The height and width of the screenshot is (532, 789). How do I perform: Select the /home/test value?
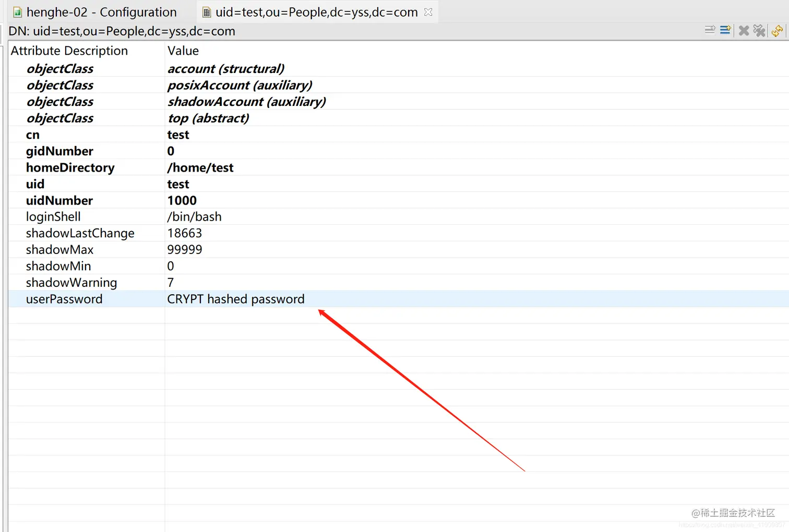tap(200, 168)
